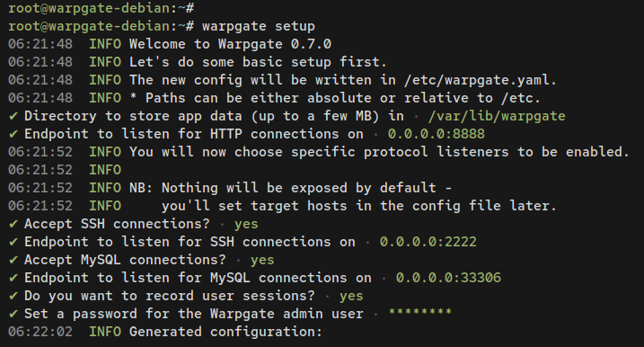Click the checkmark beside 'Directory to store app data'
The image size is (644, 347).
pos(13,116)
